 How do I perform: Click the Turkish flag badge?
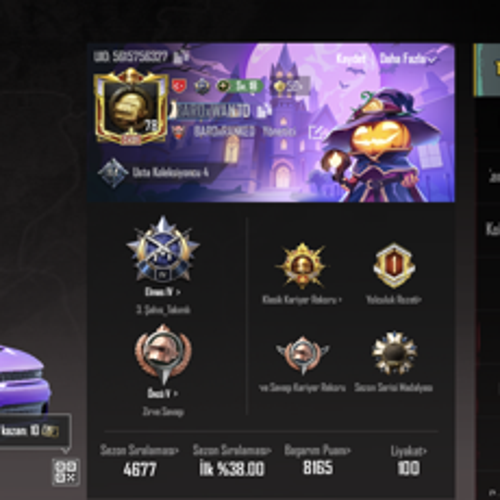[179, 86]
